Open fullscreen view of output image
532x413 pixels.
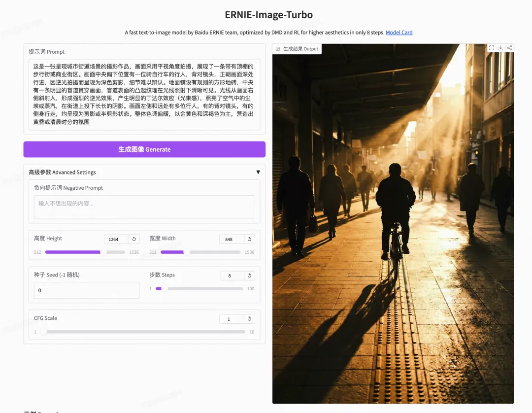click(x=491, y=48)
